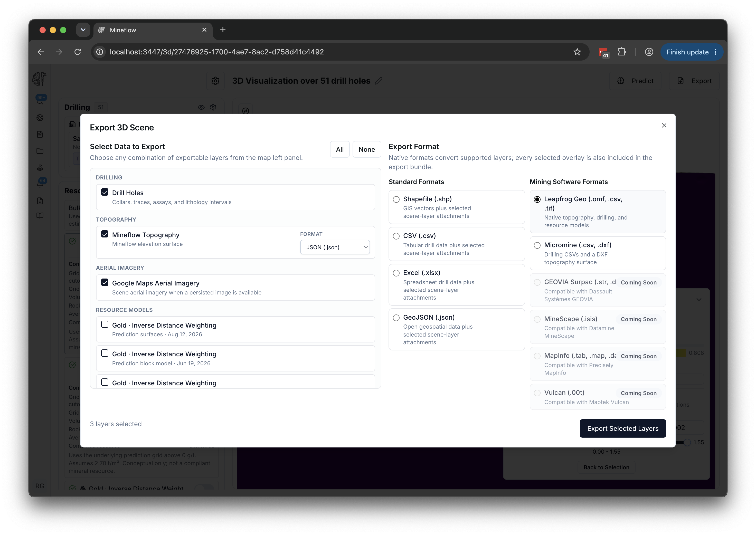Viewport: 756px width, 535px height.
Task: Check Gold IDW Prediction block model Jun 19
Action: click(x=105, y=353)
